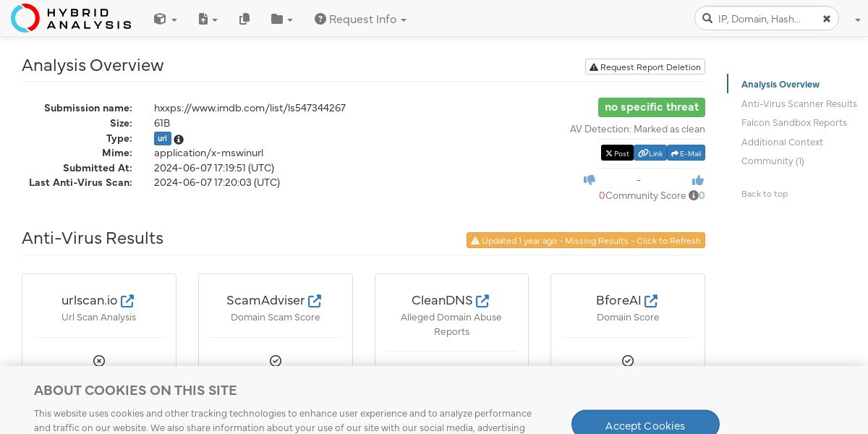The width and height of the screenshot is (868, 434).
Task: Click Back to top link
Action: point(765,194)
